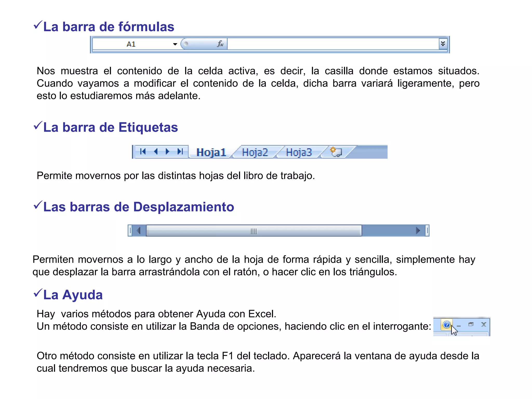Select the Hoja1 sheet tab
The width and height of the screenshot is (532, 399).
coord(211,152)
